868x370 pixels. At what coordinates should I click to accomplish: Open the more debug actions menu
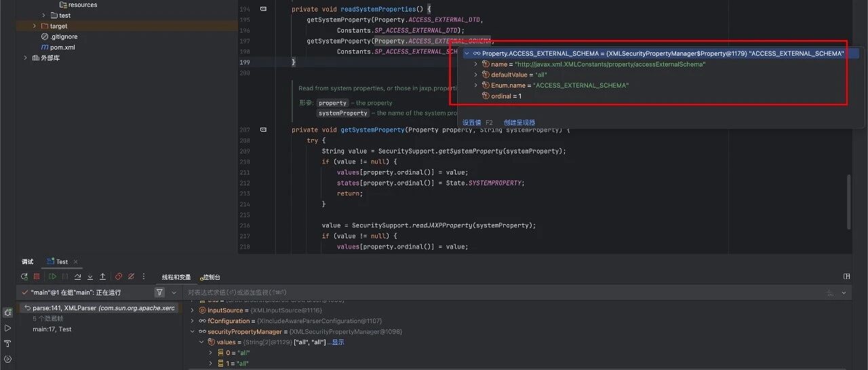[144, 277]
